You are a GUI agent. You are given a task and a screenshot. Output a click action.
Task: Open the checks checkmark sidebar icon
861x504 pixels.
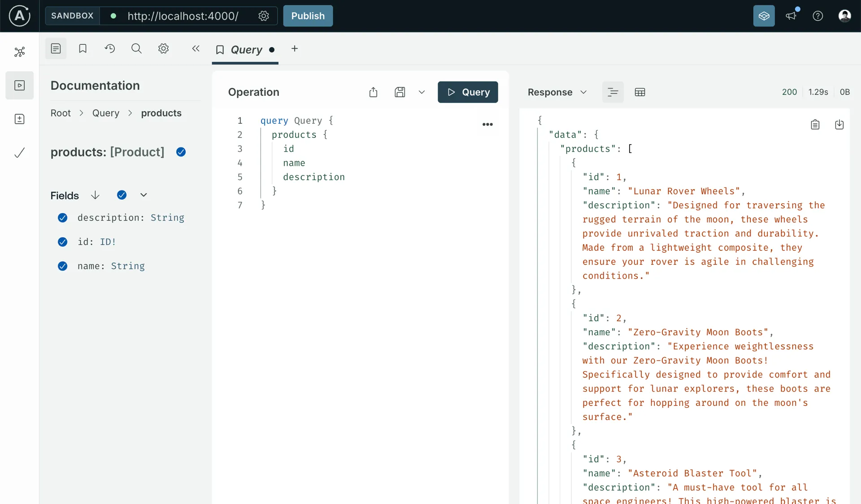[19, 153]
